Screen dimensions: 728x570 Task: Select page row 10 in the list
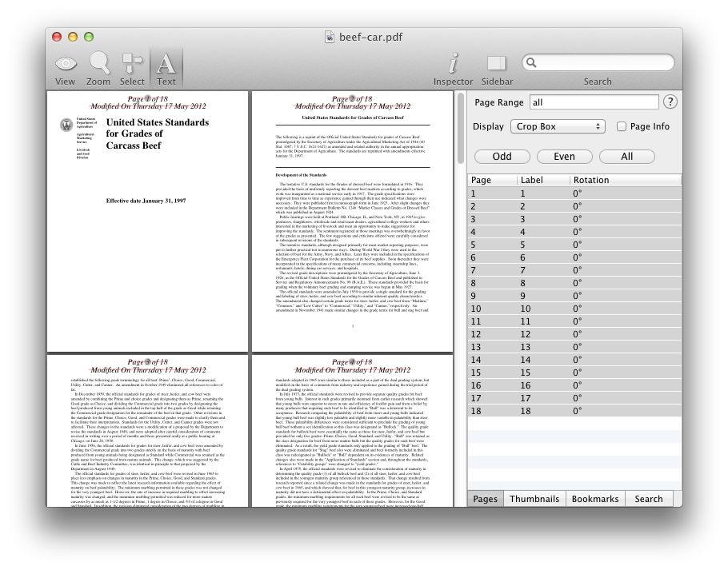574,309
